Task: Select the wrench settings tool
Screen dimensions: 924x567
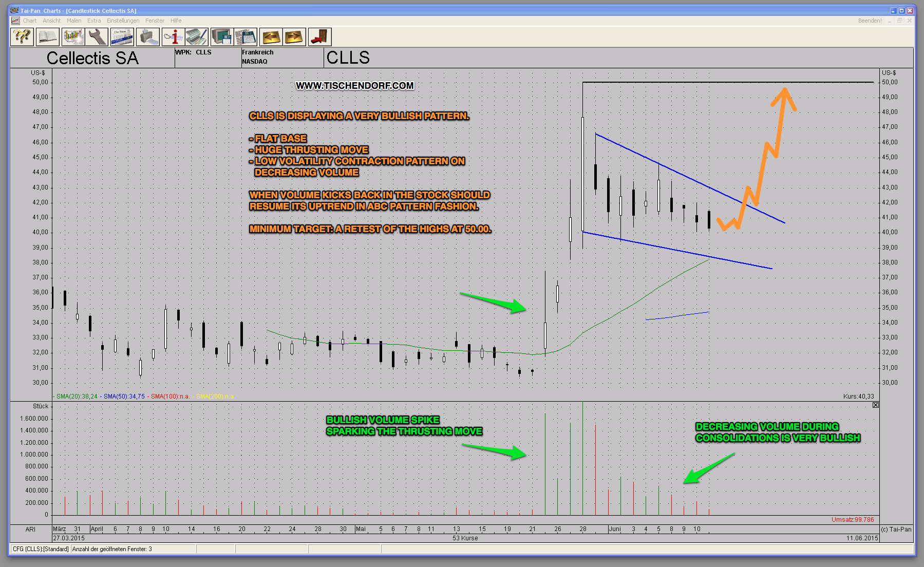Action: [x=97, y=37]
